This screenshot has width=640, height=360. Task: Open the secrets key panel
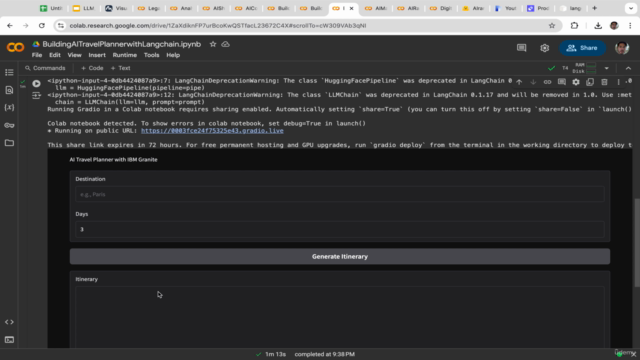click(9, 125)
